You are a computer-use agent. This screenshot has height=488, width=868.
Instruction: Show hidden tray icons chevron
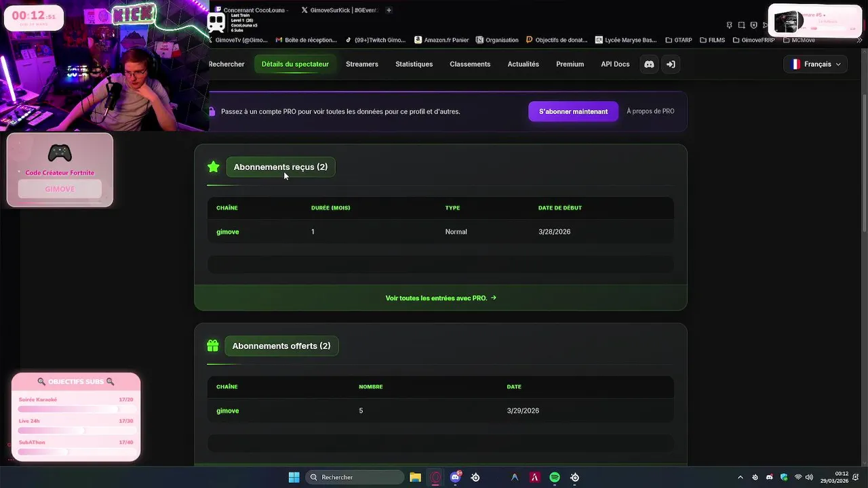(740, 477)
